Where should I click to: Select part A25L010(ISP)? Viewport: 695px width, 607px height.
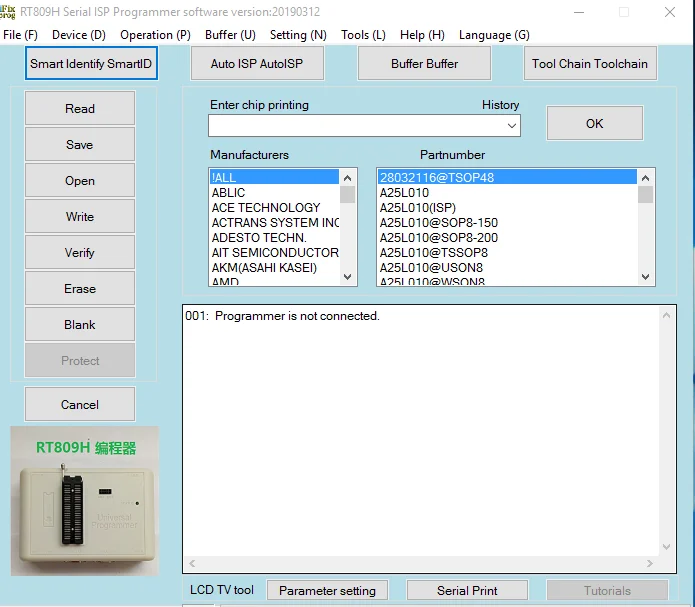508,208
